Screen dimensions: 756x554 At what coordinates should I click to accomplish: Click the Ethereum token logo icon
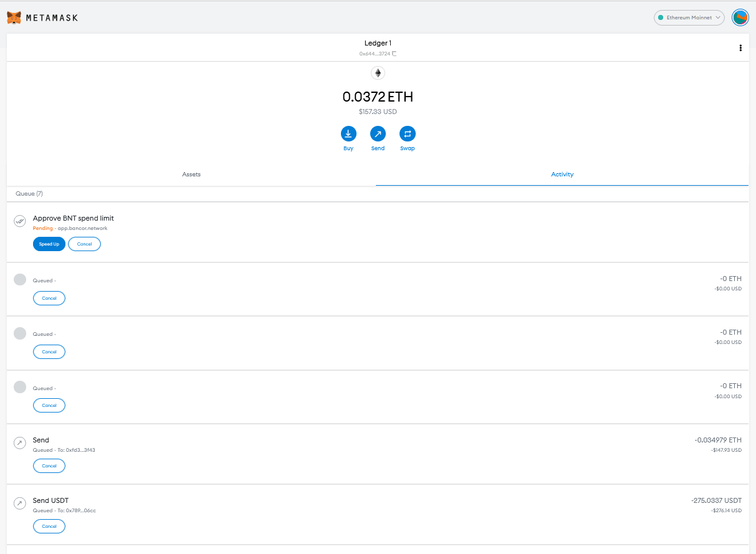pyautogui.click(x=378, y=73)
